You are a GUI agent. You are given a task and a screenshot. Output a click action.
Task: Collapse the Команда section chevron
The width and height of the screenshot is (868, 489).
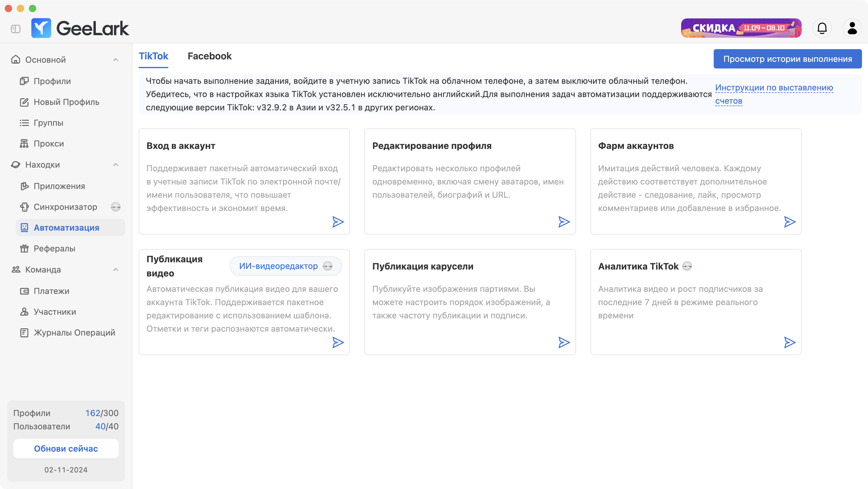click(115, 270)
